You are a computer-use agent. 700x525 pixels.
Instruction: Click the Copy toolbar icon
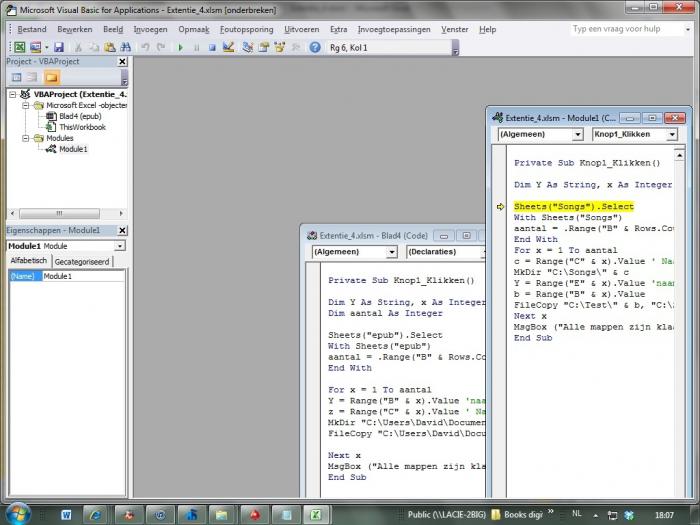pyautogui.click(x=94, y=47)
